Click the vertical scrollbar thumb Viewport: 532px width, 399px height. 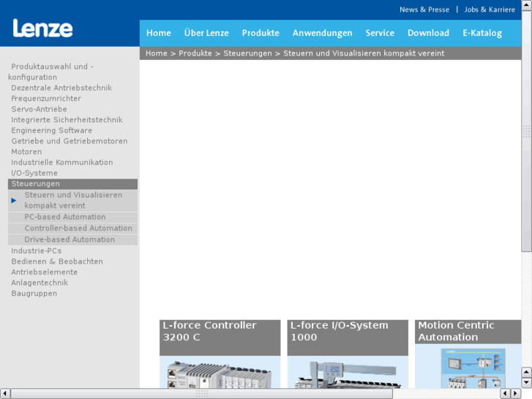pyautogui.click(x=527, y=132)
